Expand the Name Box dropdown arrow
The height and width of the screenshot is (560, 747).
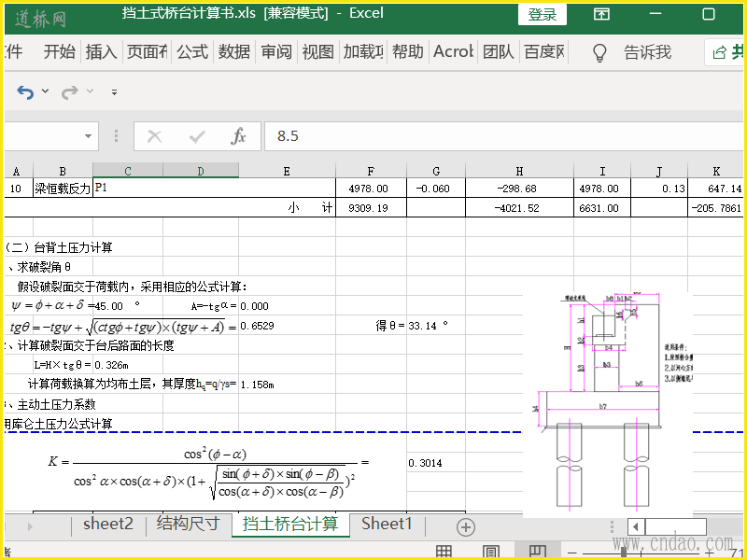point(88,136)
